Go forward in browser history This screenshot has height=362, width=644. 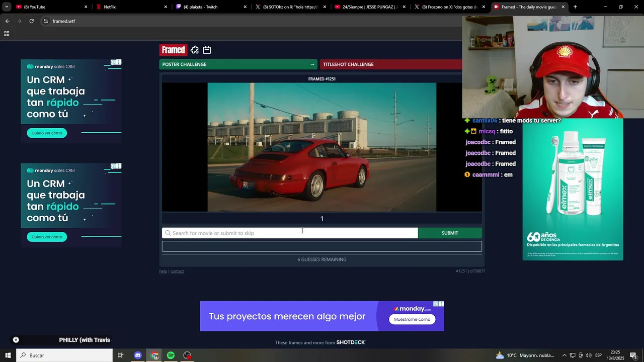click(x=19, y=21)
